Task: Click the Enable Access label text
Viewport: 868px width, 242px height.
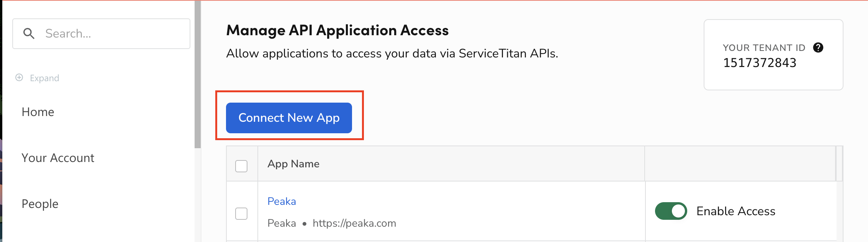Action: point(736,211)
